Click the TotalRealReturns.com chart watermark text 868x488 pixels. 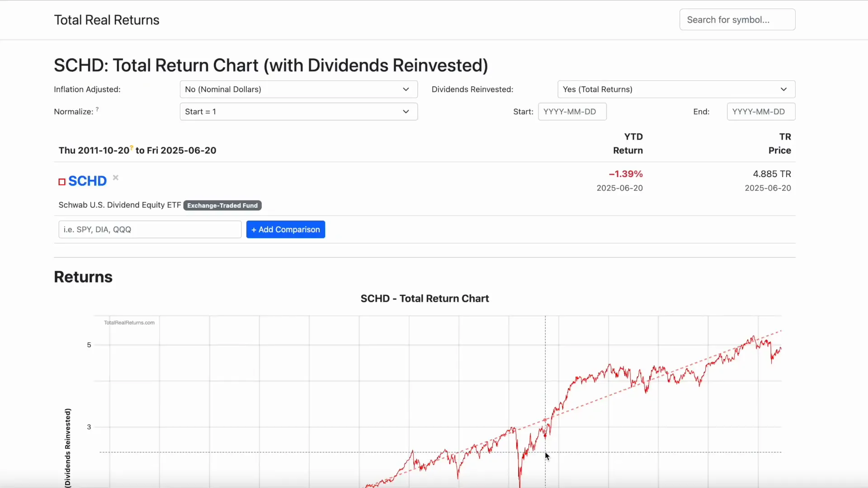(129, 323)
